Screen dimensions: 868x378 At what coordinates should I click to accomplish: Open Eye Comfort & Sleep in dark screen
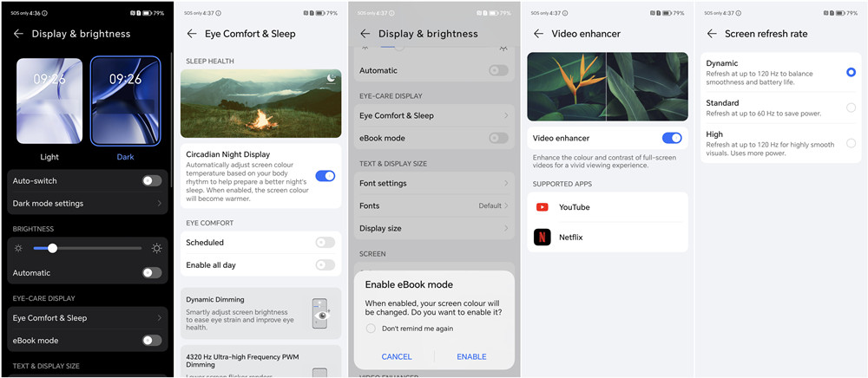88,318
